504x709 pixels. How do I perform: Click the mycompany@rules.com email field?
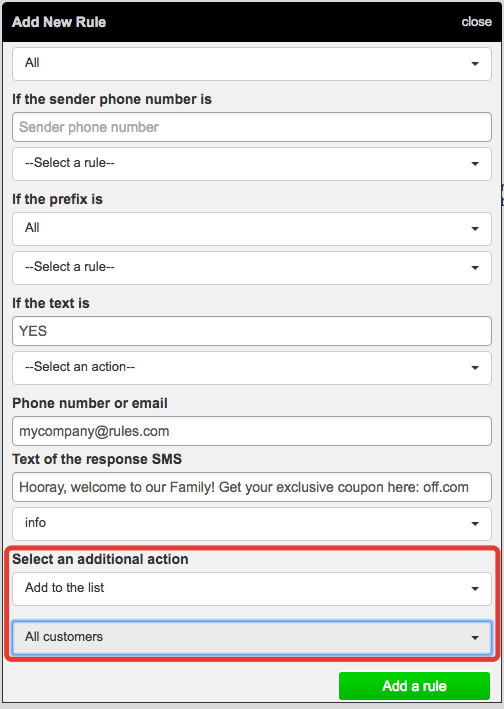click(x=252, y=431)
